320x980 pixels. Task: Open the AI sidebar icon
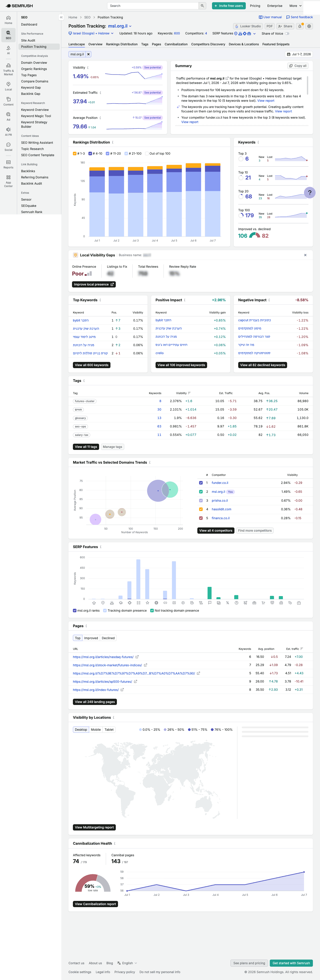coord(8,50)
